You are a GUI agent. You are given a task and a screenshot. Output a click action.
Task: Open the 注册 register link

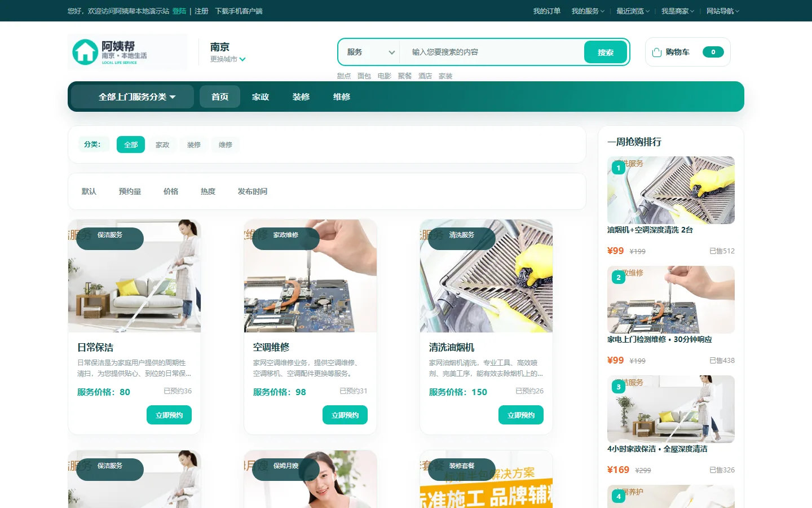201,11
